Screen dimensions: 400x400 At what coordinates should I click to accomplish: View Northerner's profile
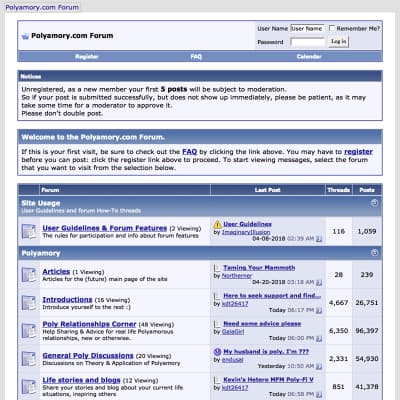click(x=237, y=276)
